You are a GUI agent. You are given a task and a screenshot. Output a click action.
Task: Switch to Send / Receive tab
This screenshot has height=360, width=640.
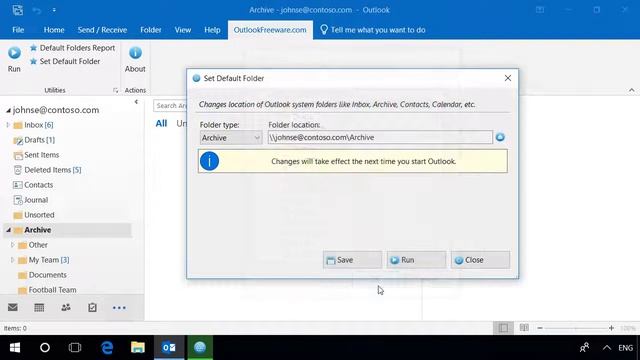[102, 30]
